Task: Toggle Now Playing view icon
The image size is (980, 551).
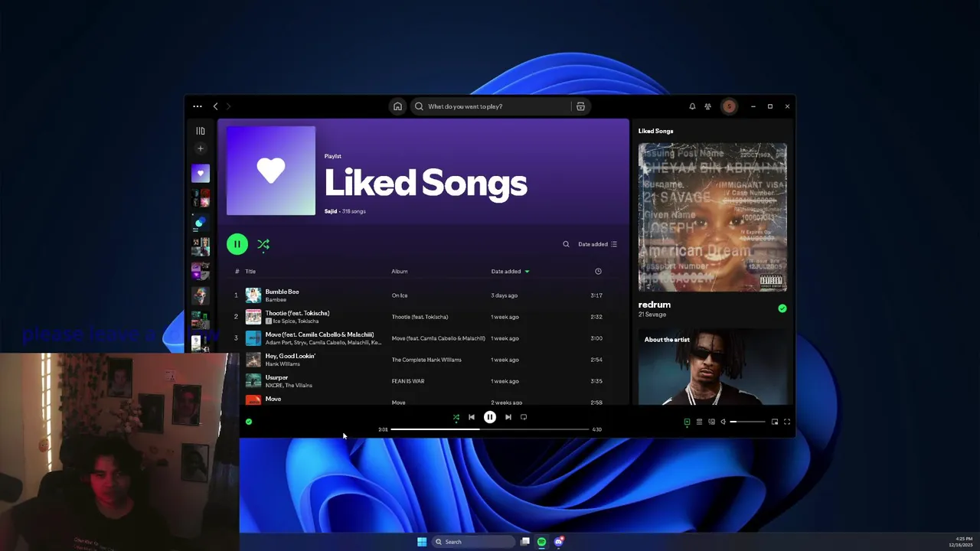Action: [687, 422]
